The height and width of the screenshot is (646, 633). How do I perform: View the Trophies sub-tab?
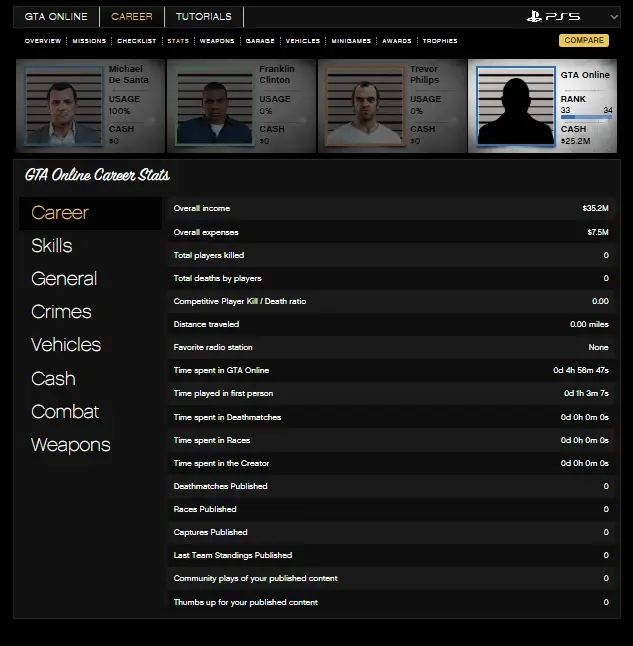coord(440,41)
